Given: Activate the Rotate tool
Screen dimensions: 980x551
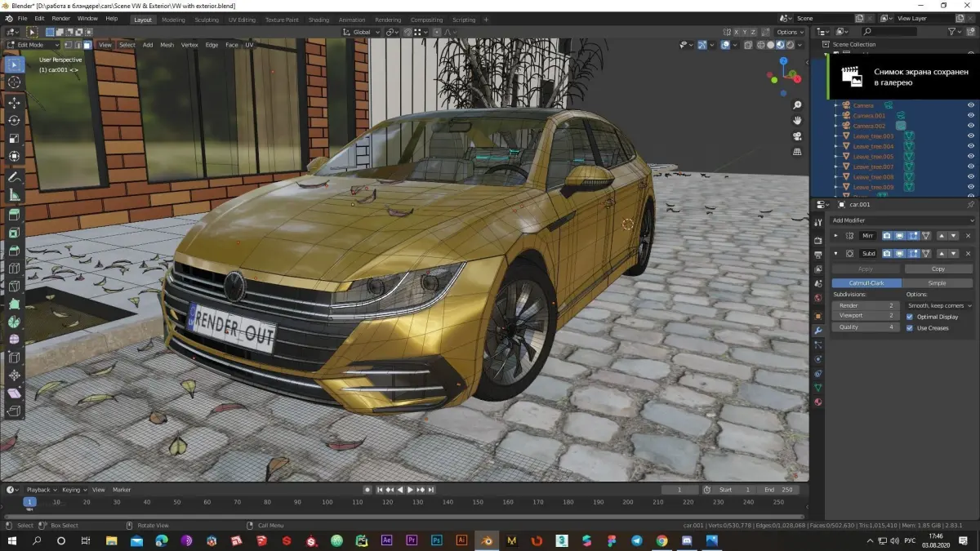Looking at the screenshot, I should click(14, 120).
